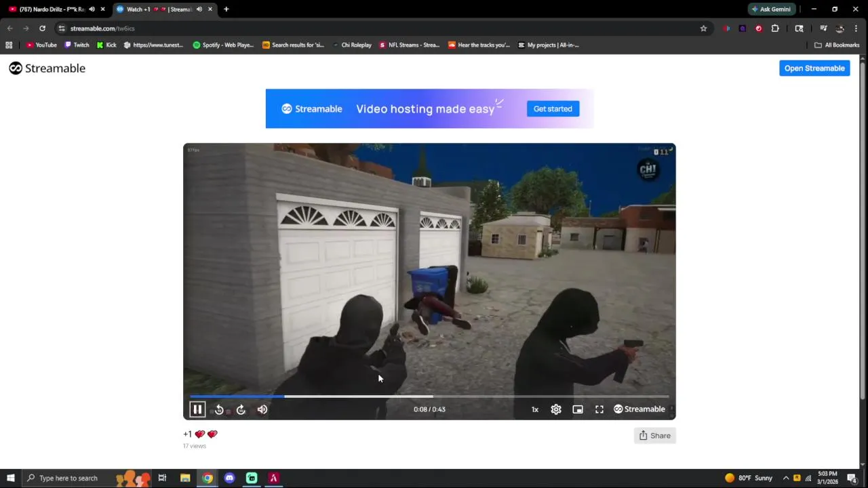Go forward with the browser forward arrow
Viewport: 868px width, 488px height.
click(x=26, y=28)
